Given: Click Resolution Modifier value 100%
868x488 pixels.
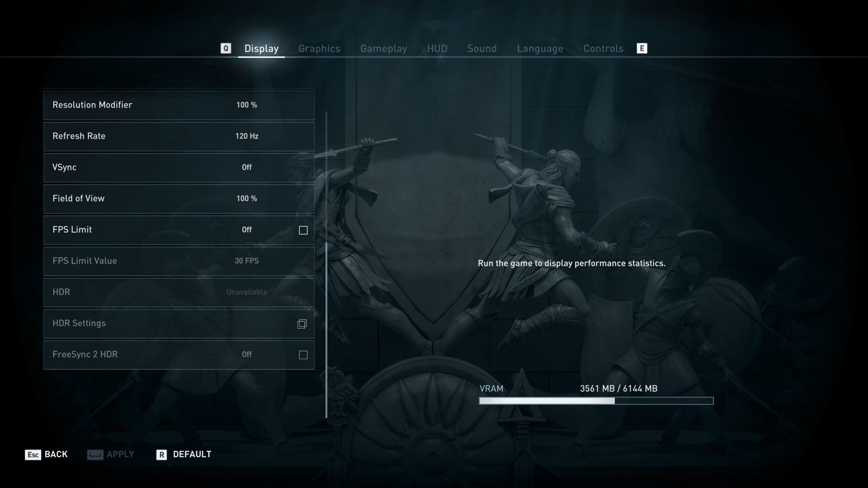Looking at the screenshot, I should [246, 104].
